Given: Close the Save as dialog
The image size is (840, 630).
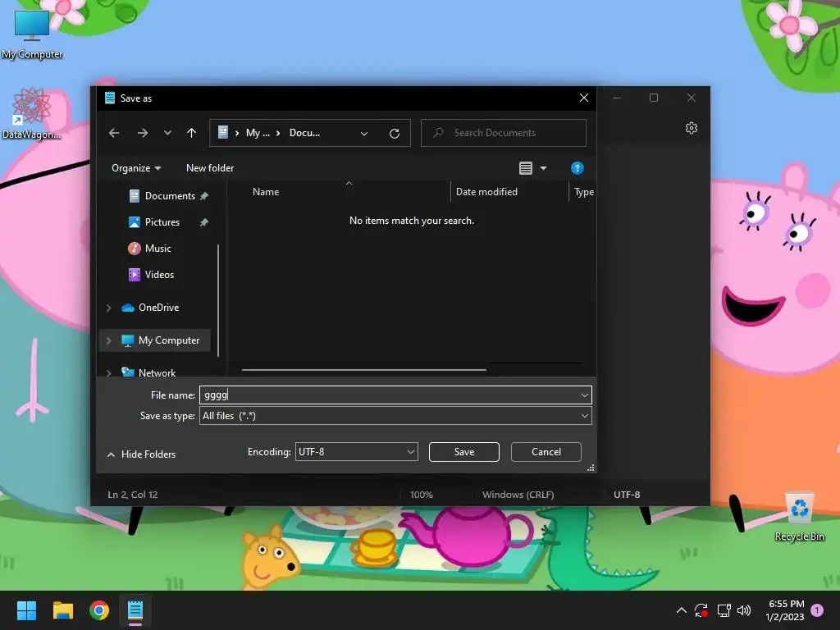Looking at the screenshot, I should coord(584,98).
